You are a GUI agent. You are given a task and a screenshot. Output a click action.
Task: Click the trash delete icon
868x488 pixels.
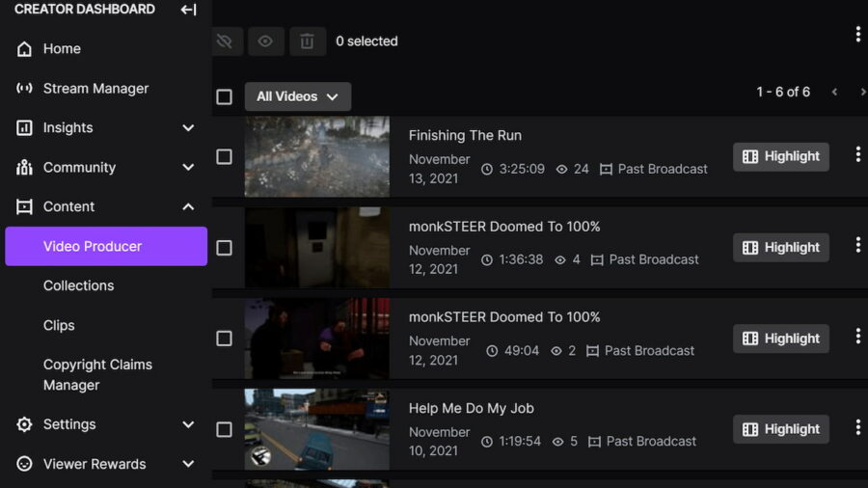[308, 41]
